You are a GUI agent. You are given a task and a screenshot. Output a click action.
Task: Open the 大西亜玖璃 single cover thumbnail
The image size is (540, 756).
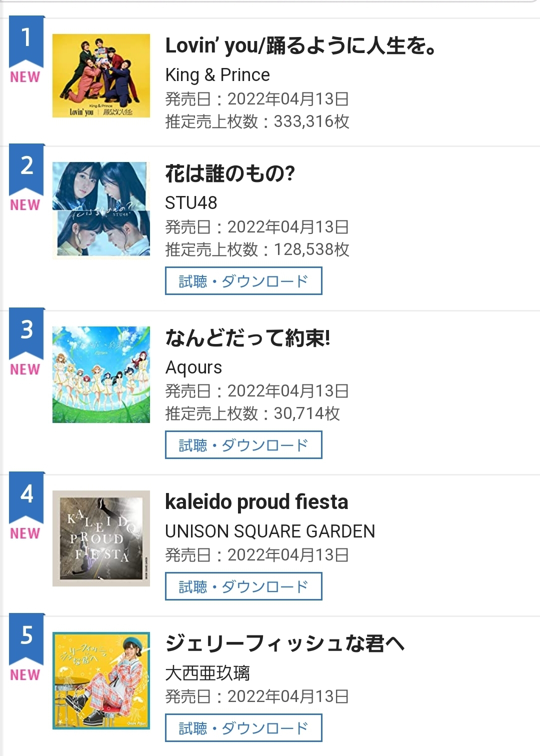(101, 680)
